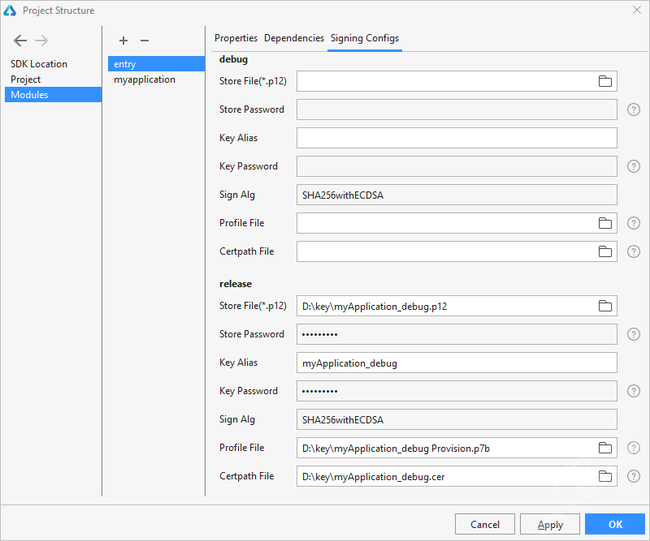Click the forward navigation arrow
The width and height of the screenshot is (650, 541).
[41, 41]
